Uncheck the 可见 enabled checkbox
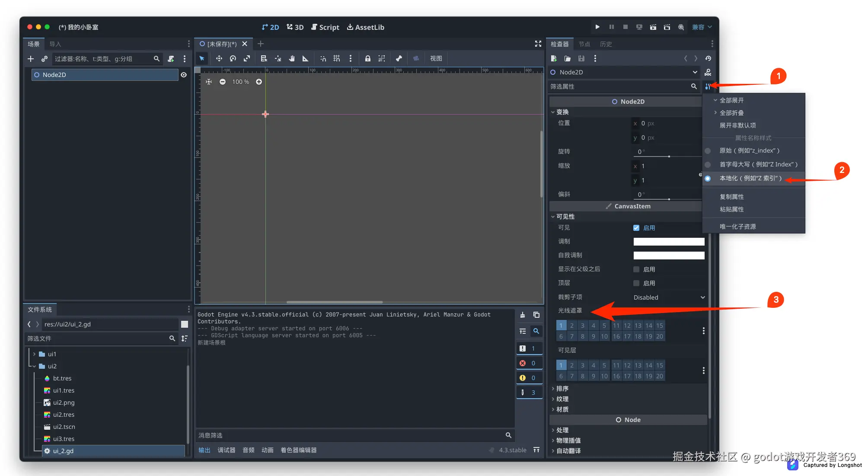The width and height of the screenshot is (868, 476). (636, 228)
